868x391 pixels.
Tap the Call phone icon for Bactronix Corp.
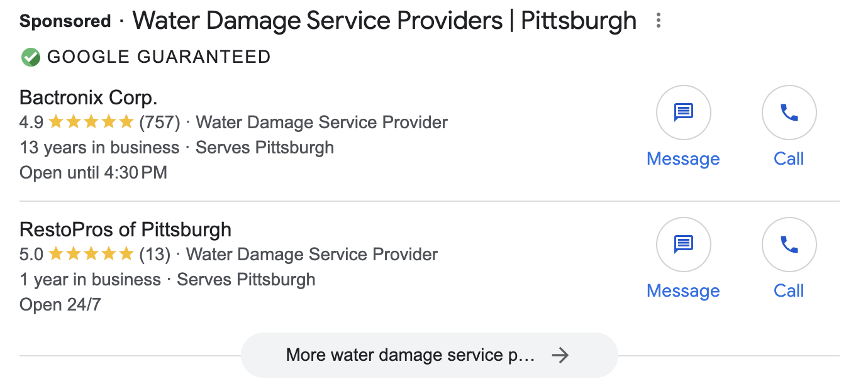(789, 113)
